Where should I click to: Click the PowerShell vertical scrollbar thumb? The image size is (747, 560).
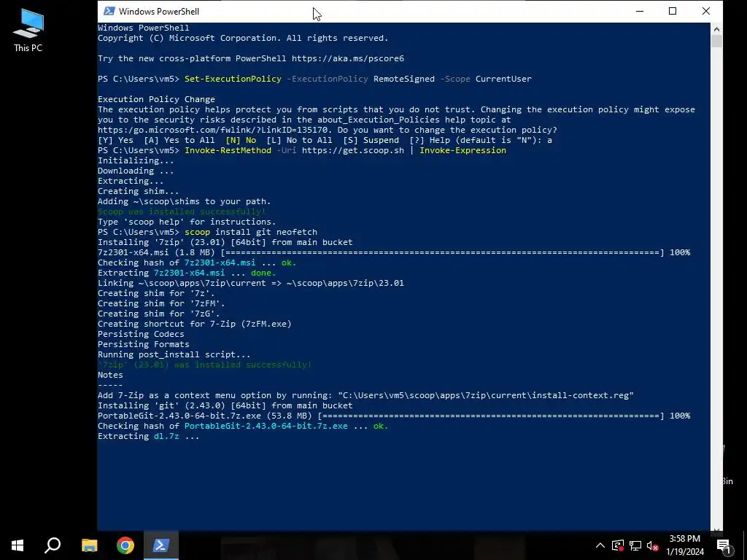coord(716,41)
